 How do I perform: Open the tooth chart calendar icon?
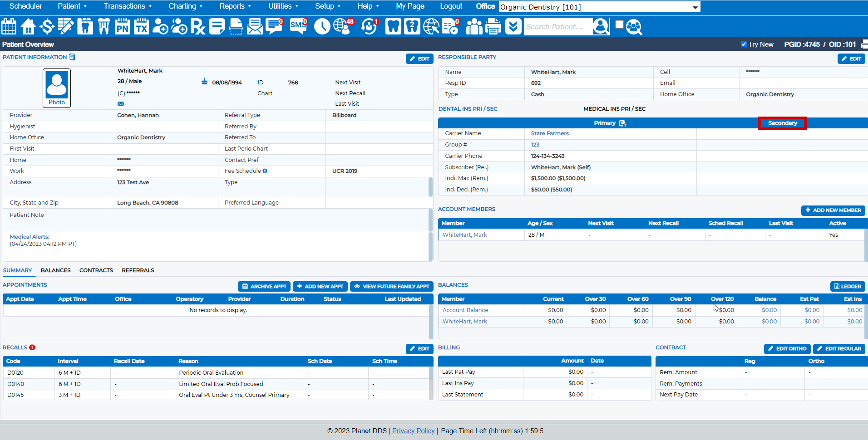[x=85, y=27]
